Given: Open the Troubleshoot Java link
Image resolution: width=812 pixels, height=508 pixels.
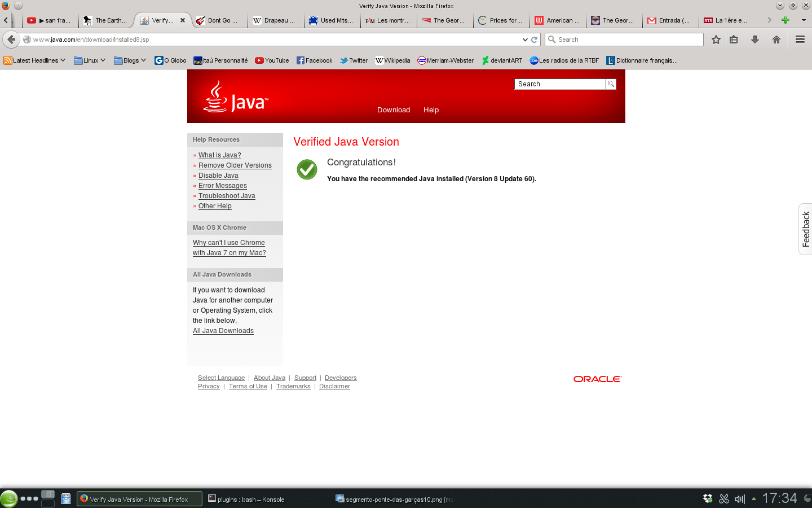Looking at the screenshot, I should tap(227, 196).
